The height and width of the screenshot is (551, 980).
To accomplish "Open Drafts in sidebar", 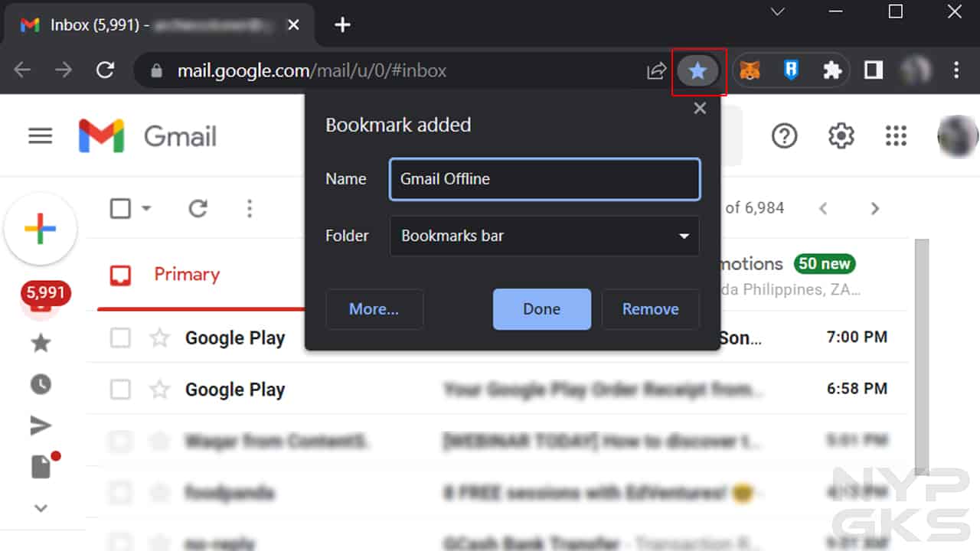I will 42,466.
